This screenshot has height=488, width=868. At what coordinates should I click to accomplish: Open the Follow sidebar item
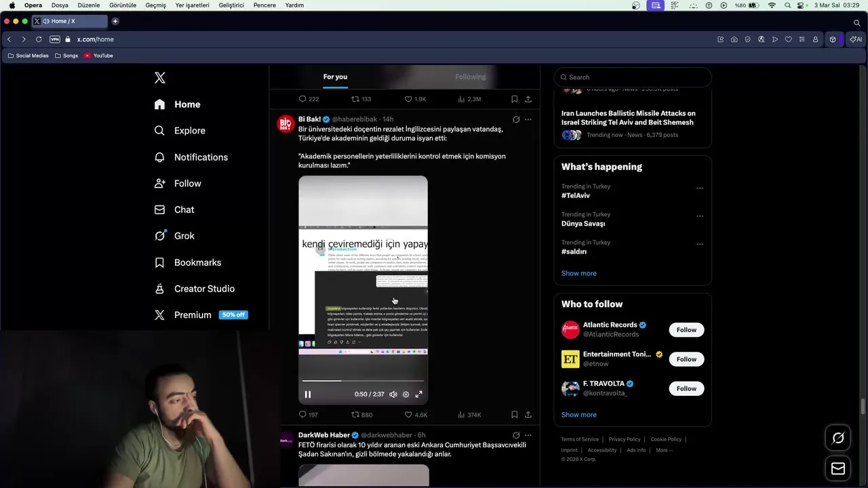pos(178,184)
